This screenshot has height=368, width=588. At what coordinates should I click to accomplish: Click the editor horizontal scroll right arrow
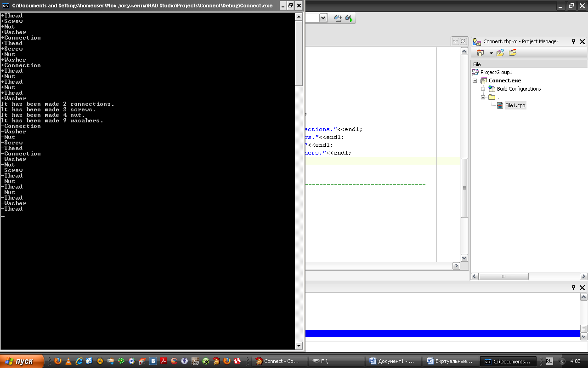pos(456,266)
